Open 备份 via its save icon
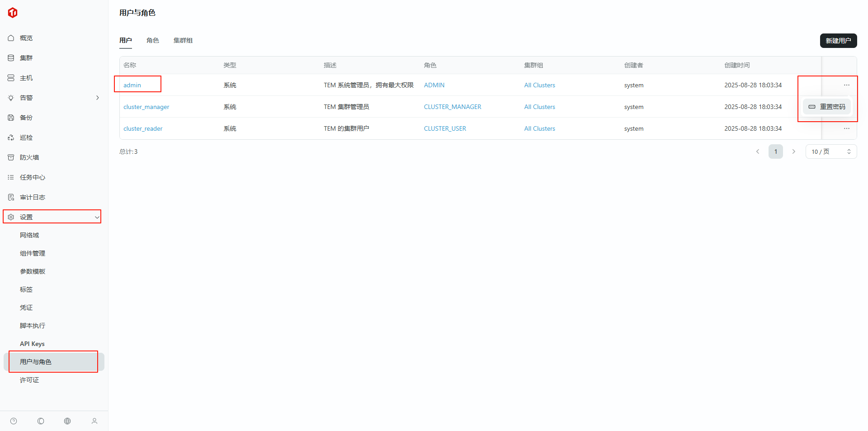 [11, 118]
